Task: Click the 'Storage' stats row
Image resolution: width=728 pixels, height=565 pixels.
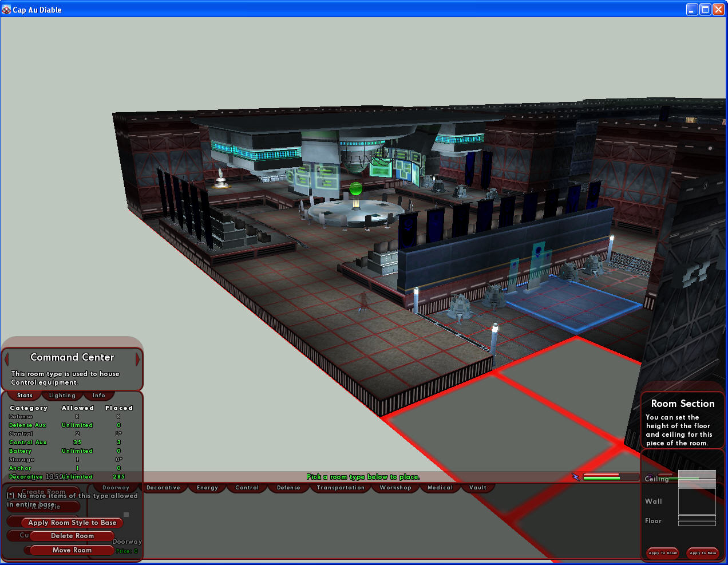Action: coord(72,460)
